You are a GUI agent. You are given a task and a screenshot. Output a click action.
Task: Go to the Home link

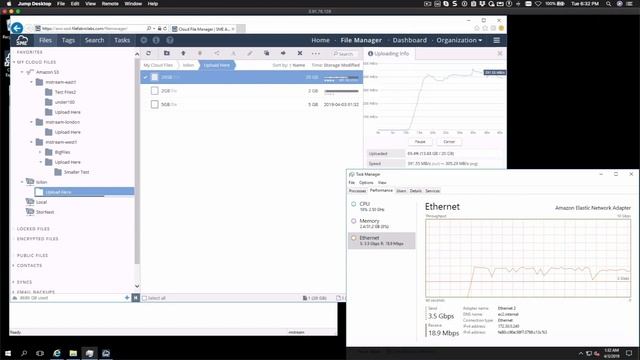pos(320,40)
